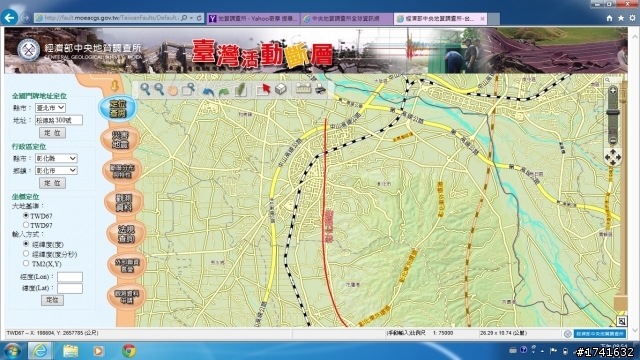Click the blue 定位查詢 sidebar tab

pyautogui.click(x=118, y=109)
